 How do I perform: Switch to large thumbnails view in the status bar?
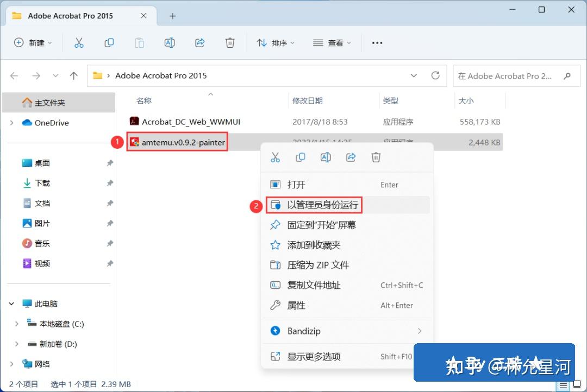coord(577,384)
